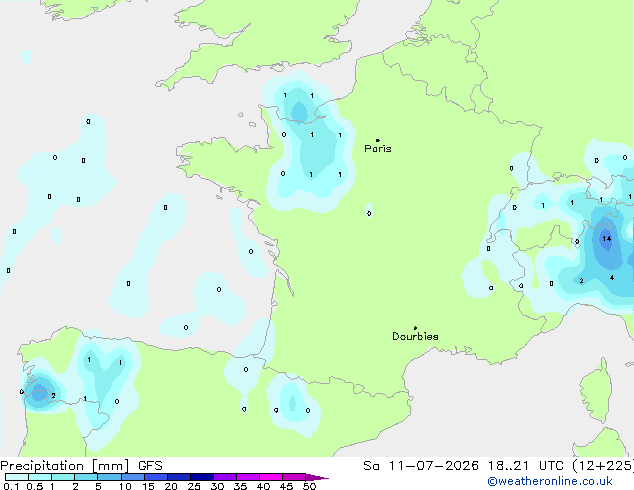
Task: Click the Dourbies location label
Action: click(415, 336)
